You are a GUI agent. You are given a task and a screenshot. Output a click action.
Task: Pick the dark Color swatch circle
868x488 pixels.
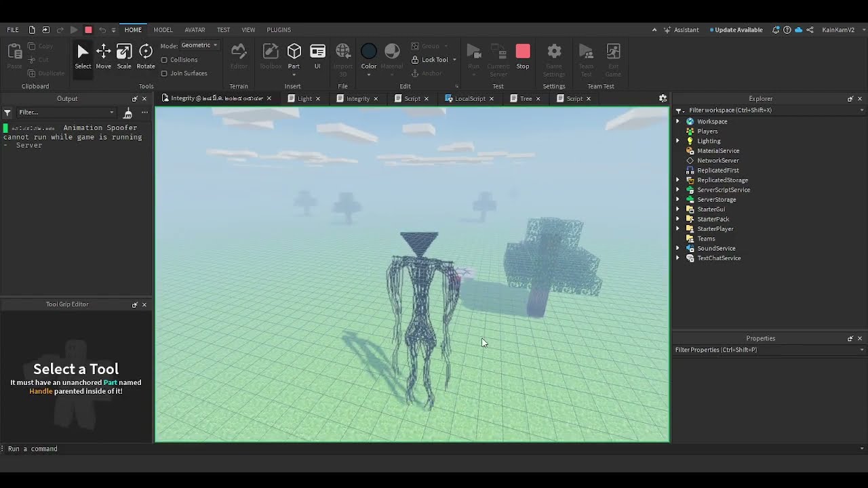(x=369, y=52)
